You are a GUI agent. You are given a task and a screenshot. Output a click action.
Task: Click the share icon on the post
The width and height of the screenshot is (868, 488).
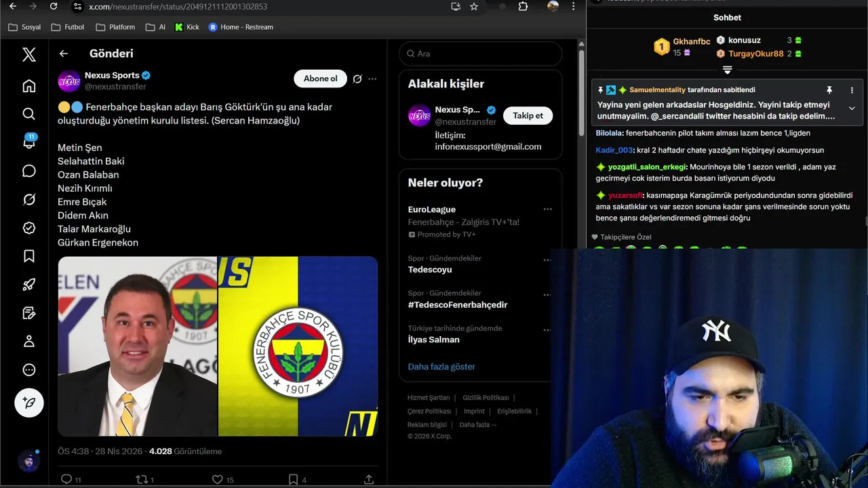(369, 479)
